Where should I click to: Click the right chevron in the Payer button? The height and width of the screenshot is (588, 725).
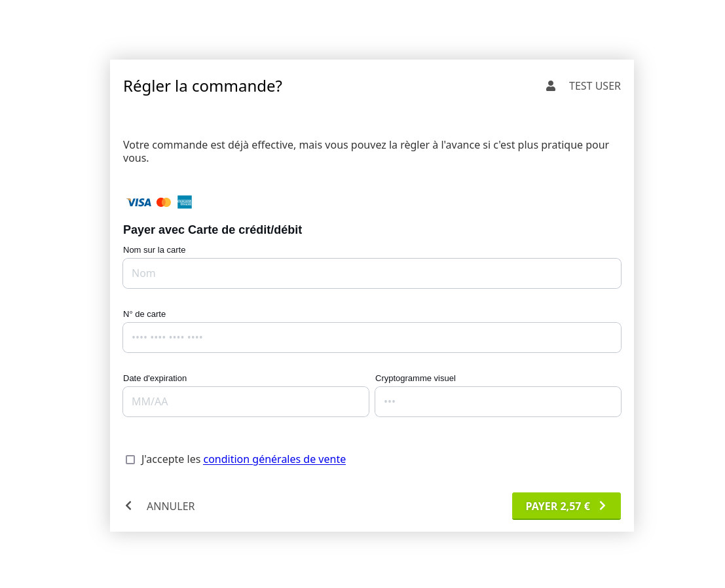pyautogui.click(x=603, y=505)
